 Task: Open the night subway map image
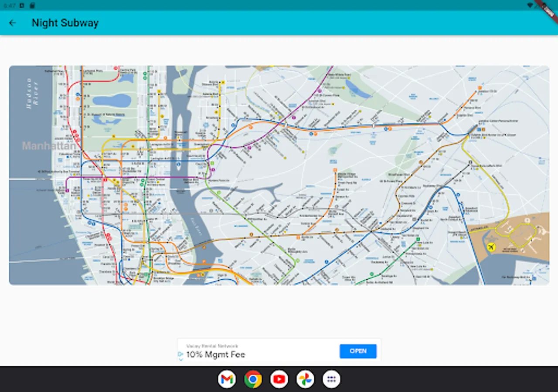[279, 175]
